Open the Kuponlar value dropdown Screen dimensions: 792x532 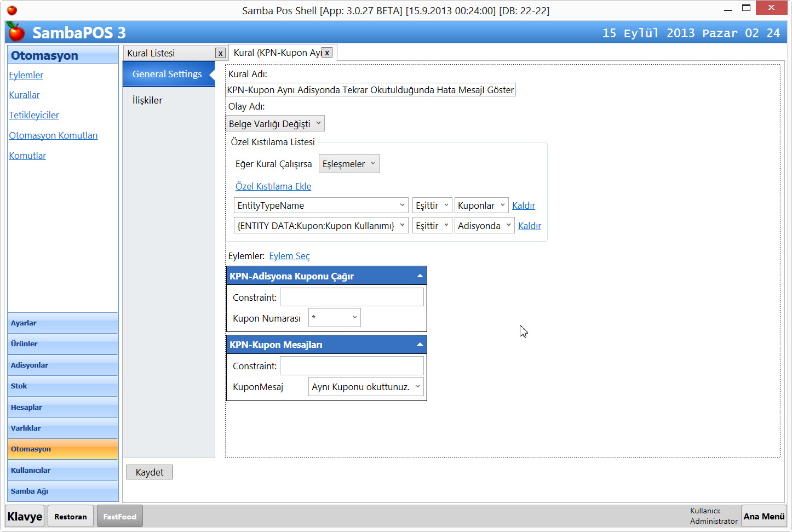(481, 205)
